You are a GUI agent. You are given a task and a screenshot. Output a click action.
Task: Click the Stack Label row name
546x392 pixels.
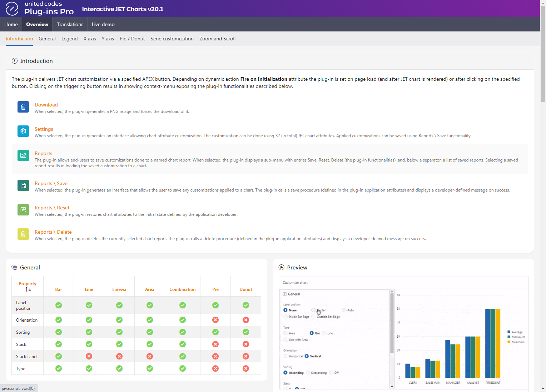click(27, 357)
